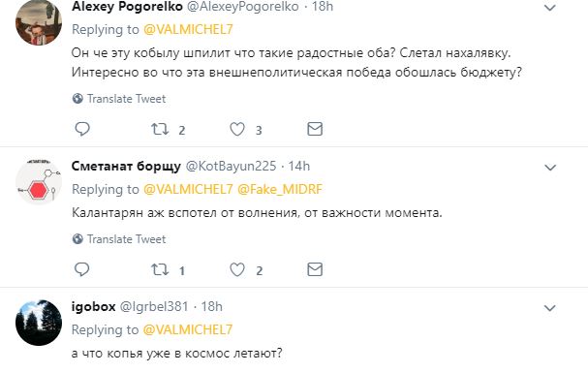Retweet the Сметанат борщу tweet
Screen dimensions: 588x373
(160, 270)
